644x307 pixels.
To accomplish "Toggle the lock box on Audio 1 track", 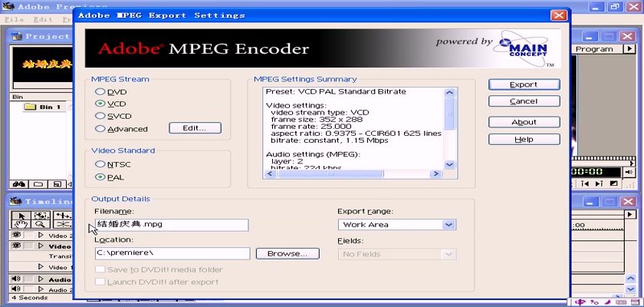I will pos(28,279).
